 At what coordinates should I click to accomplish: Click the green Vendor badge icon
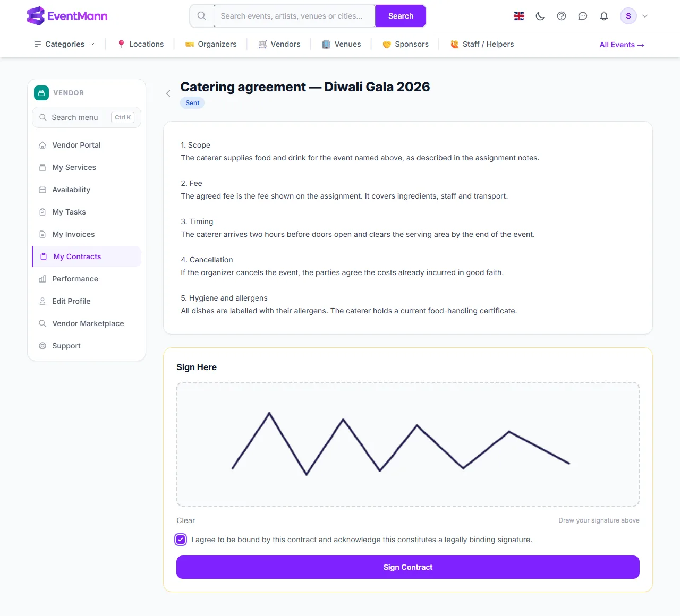[41, 93]
